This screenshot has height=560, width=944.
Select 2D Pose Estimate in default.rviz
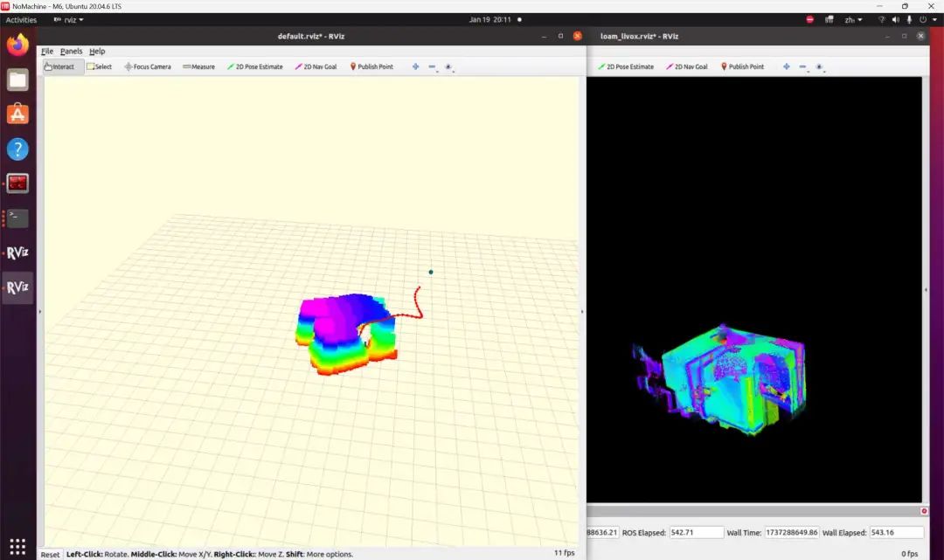pyautogui.click(x=254, y=66)
